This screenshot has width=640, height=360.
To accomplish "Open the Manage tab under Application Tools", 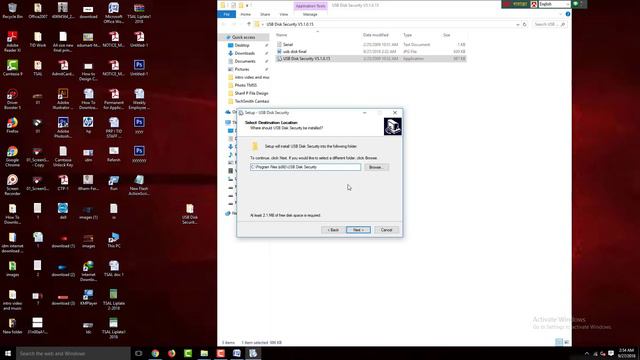I will [310, 14].
